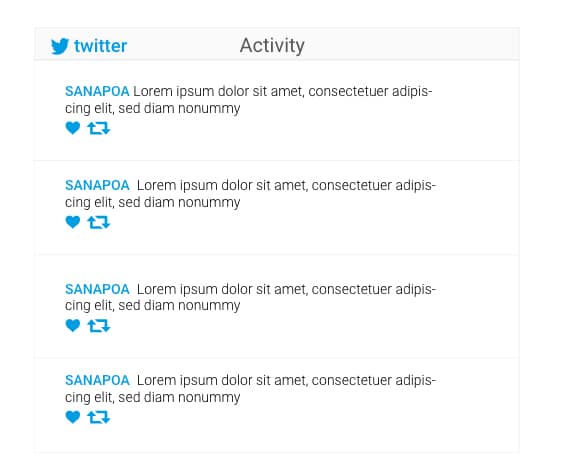Open the SANAPOA profile in first tweet
Image resolution: width=569 pixels, height=468 pixels.
click(97, 91)
